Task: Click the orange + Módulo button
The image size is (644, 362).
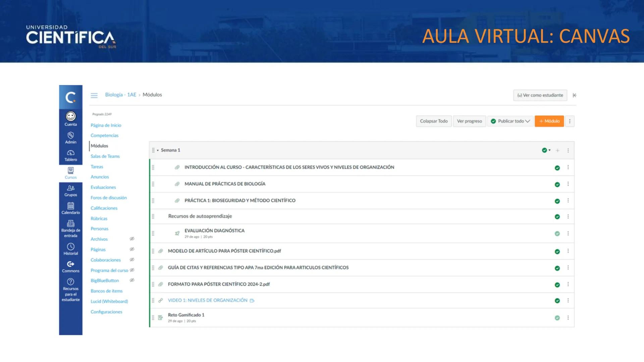Action: pyautogui.click(x=549, y=121)
